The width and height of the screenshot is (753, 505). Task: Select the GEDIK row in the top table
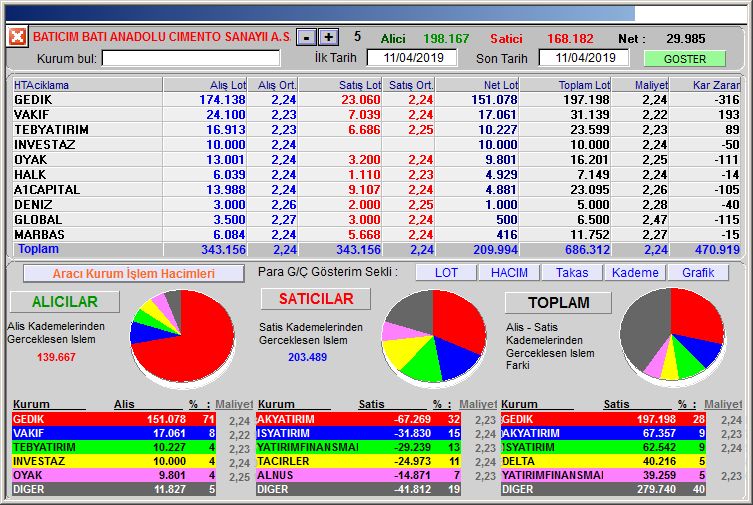[376, 100]
